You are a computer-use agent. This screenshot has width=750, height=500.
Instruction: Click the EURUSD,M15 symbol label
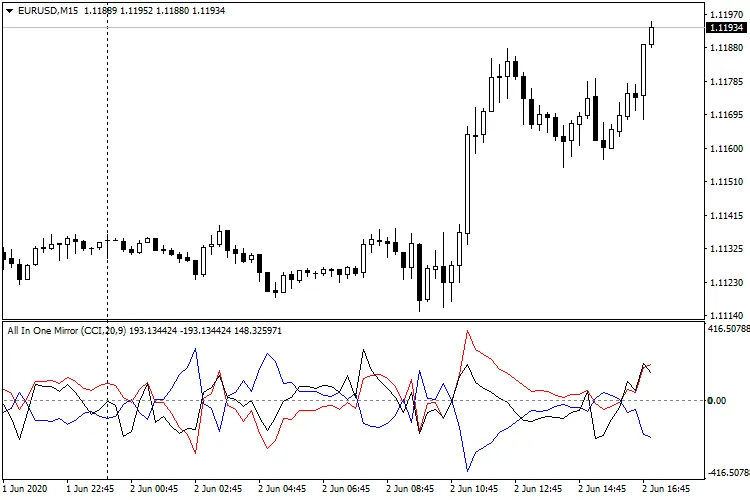[x=50, y=10]
